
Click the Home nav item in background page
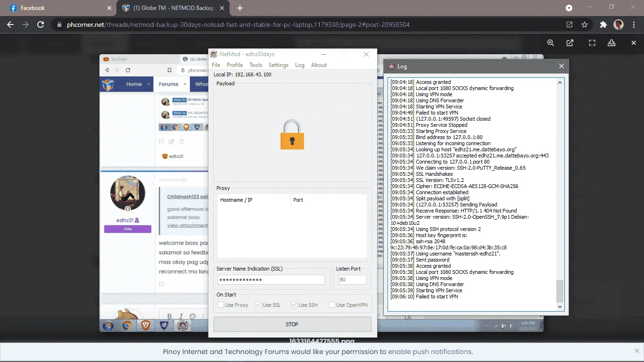(134, 84)
